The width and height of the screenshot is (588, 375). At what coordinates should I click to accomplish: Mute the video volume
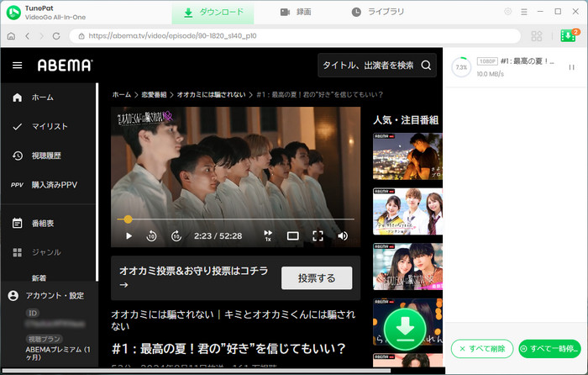click(343, 236)
